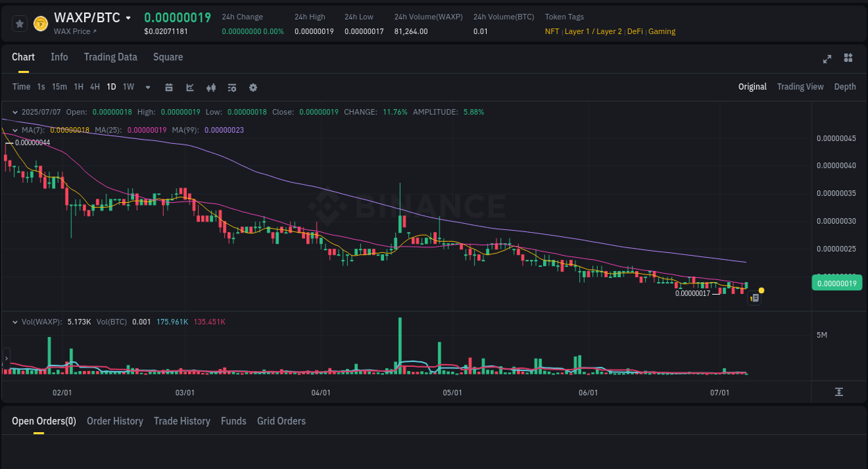
Task: Open the extra timeframe intervals dropdown
Action: 147,87
